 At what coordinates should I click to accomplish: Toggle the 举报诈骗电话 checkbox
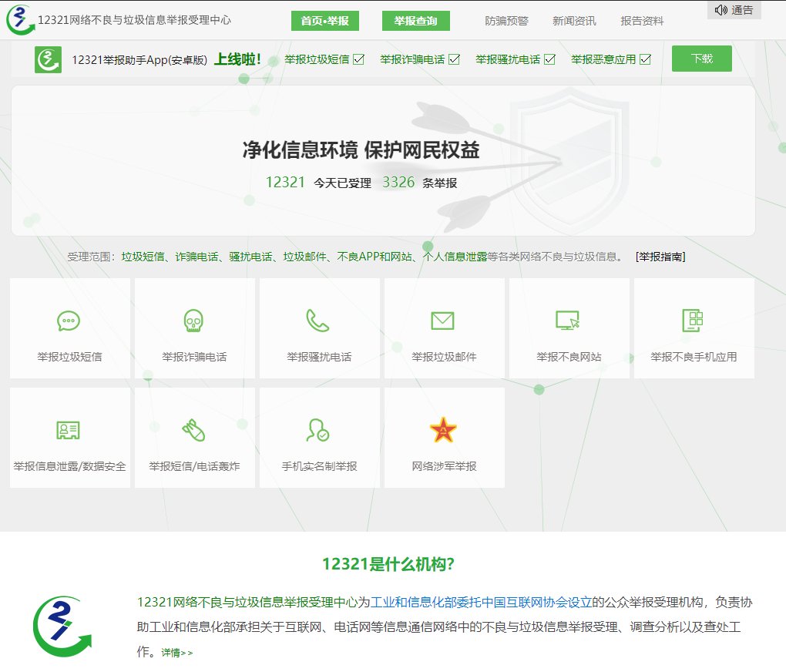point(454,58)
